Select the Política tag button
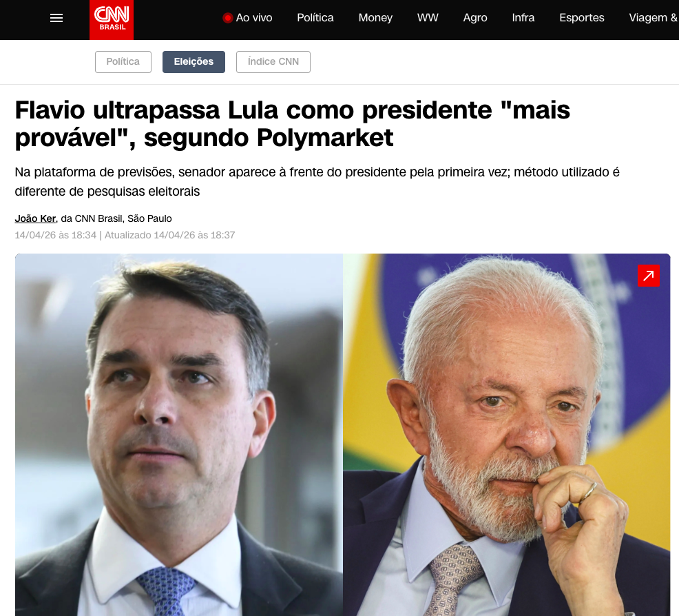 (123, 62)
